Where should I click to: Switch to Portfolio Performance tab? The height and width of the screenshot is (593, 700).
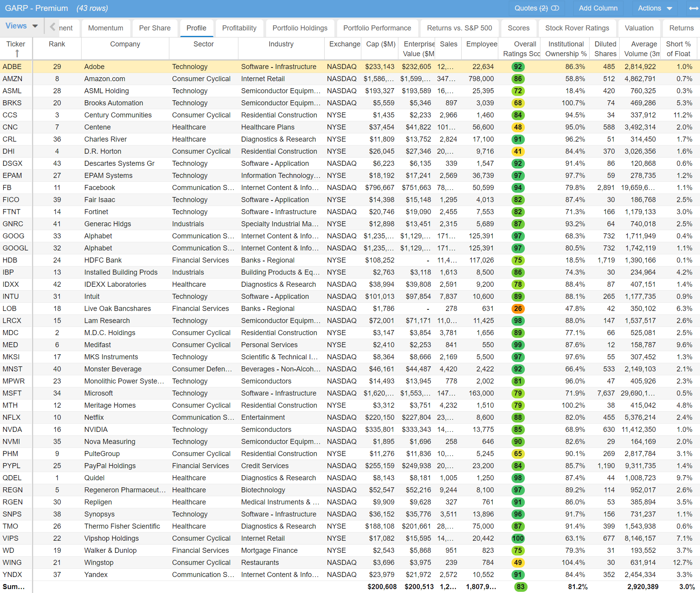[x=377, y=28]
